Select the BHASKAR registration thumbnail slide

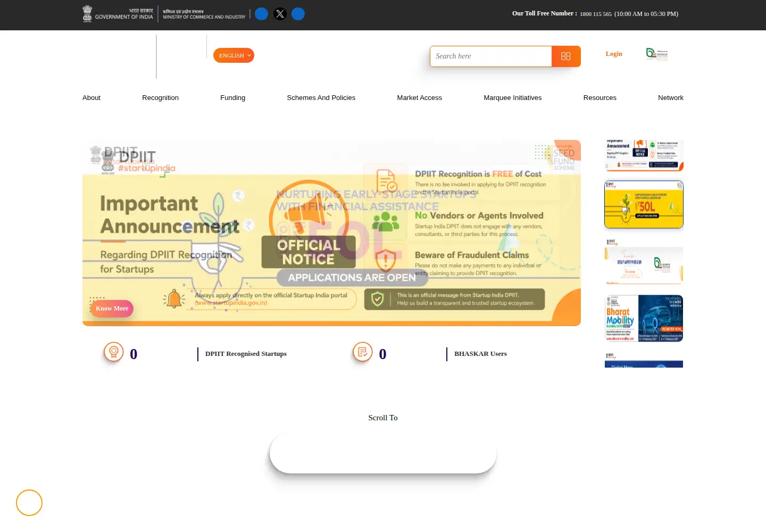[644, 261]
